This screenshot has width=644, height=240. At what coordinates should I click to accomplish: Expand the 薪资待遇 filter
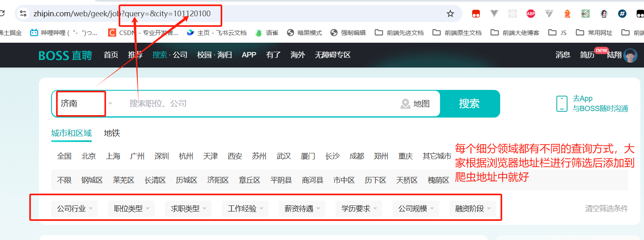(x=302, y=209)
